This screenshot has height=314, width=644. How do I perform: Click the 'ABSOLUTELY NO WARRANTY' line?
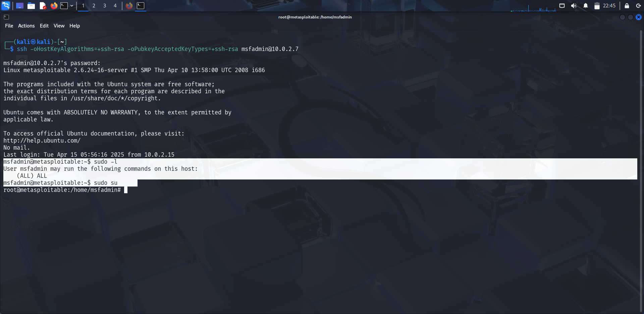(x=117, y=112)
